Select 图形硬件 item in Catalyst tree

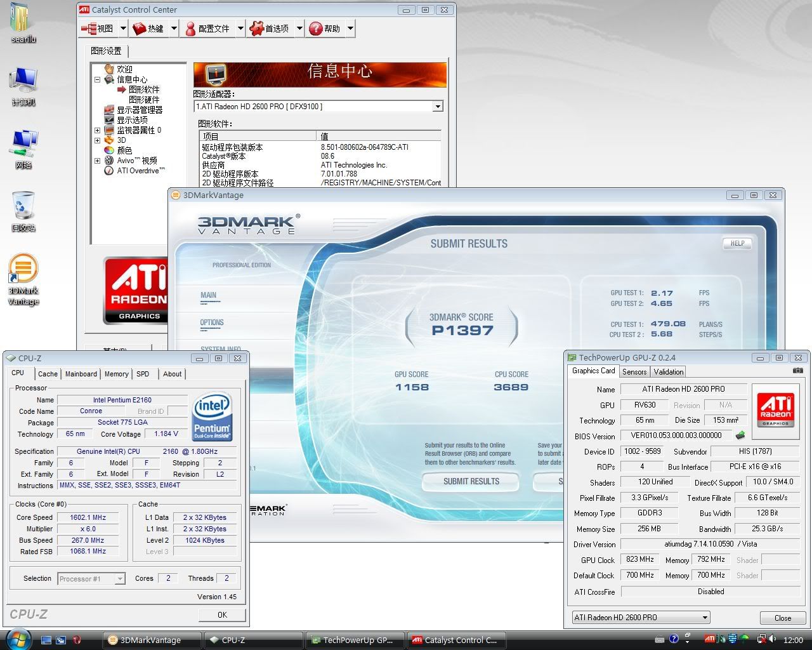(144, 100)
